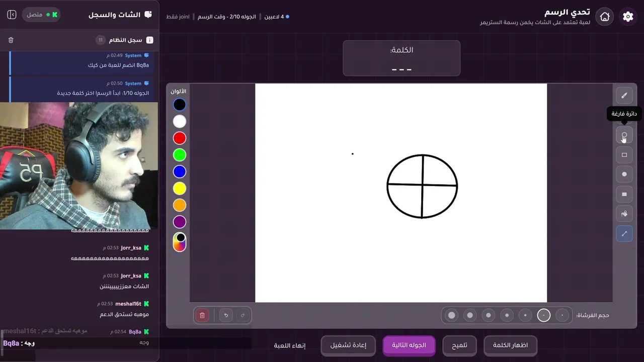Viewport: 644px width, 362px height.
Task: Click اظهار الكلمة to reveal the word
Action: 510,345
